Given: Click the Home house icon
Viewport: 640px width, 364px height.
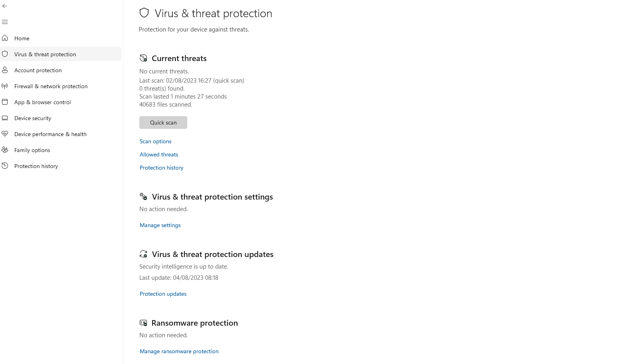Looking at the screenshot, I should [5, 38].
